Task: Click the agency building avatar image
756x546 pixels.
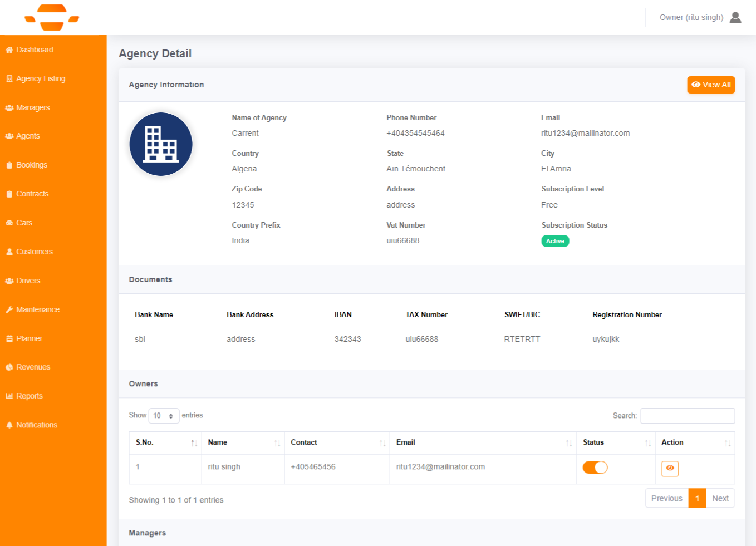Action: coord(161,144)
